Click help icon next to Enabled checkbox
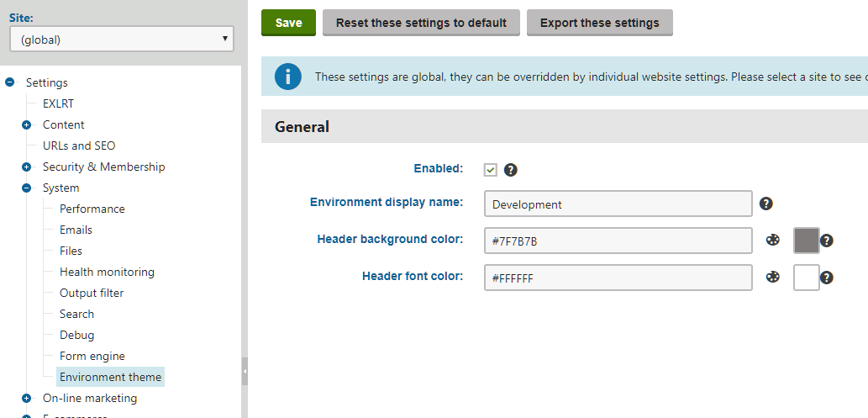This screenshot has height=418, width=868. (x=510, y=170)
